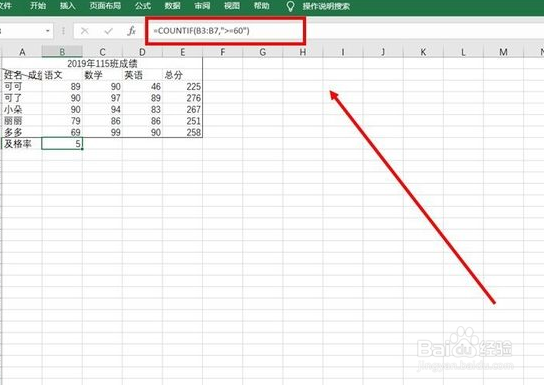Select column D header
The width and height of the screenshot is (544, 385).
pos(142,52)
